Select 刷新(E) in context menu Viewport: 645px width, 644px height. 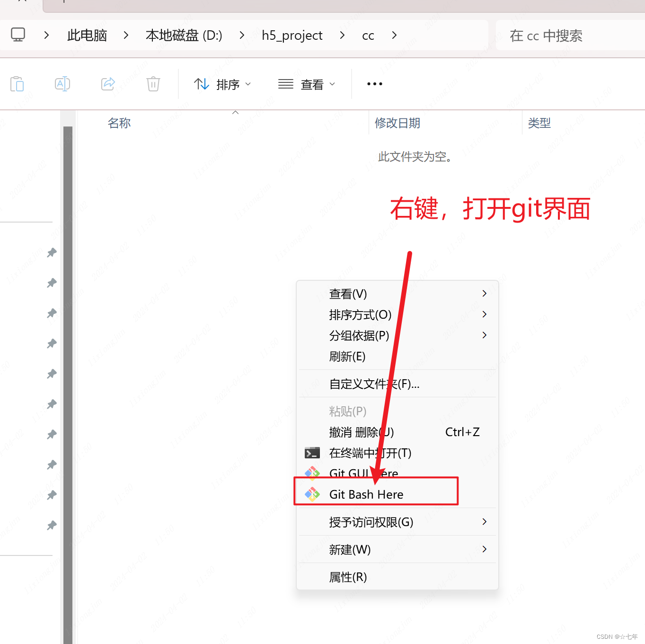click(x=398, y=356)
